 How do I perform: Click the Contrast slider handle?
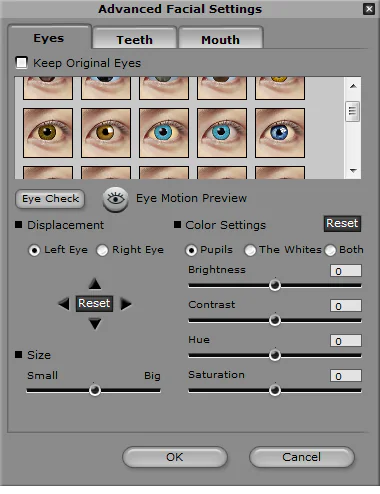[275, 320]
